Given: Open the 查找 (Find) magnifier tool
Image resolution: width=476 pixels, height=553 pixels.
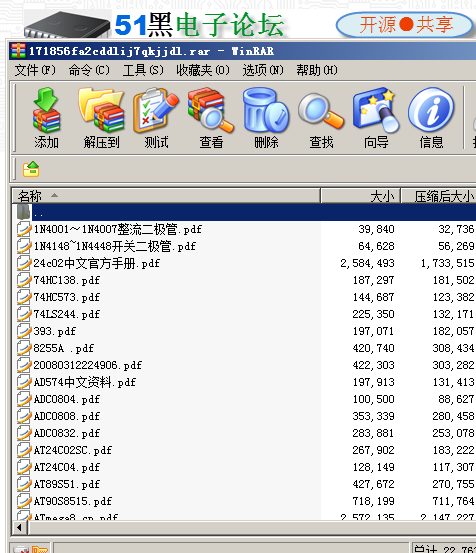Looking at the screenshot, I should 321,118.
